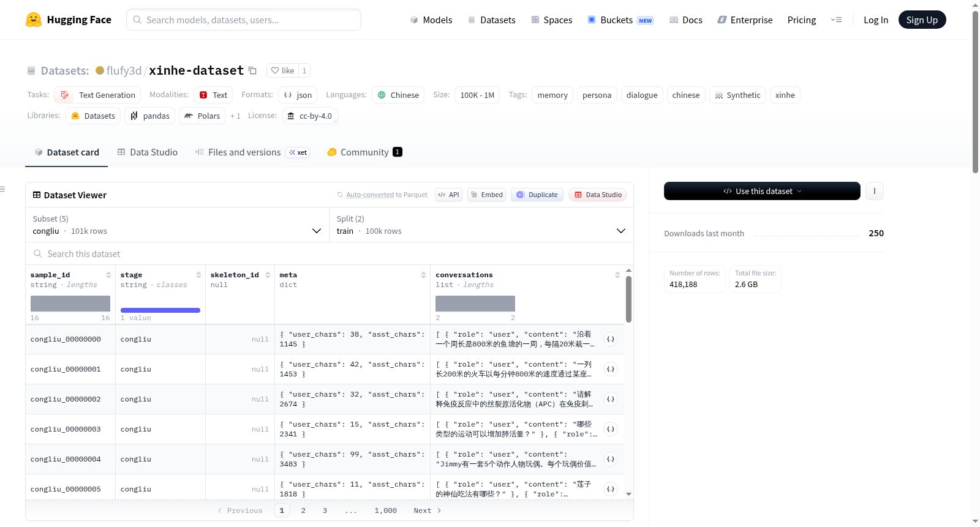Click the Log In link

coord(876,20)
